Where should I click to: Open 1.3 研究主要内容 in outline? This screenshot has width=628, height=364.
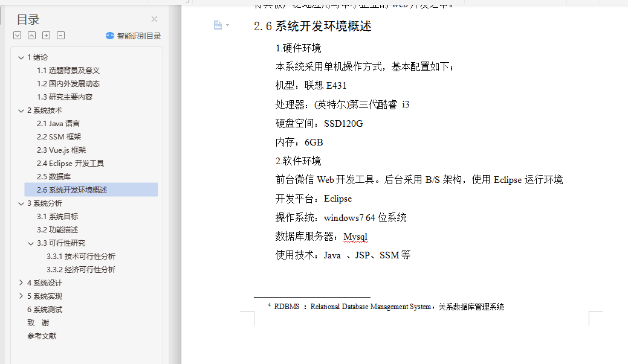(65, 97)
